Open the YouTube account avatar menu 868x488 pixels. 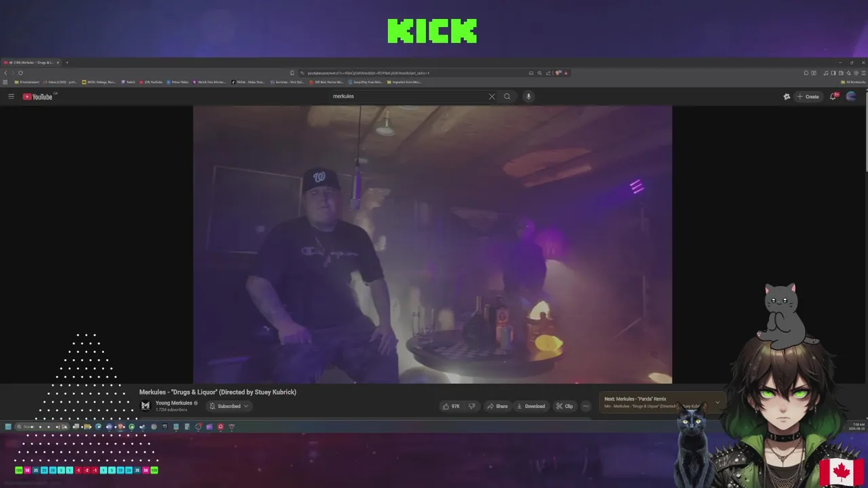point(851,96)
